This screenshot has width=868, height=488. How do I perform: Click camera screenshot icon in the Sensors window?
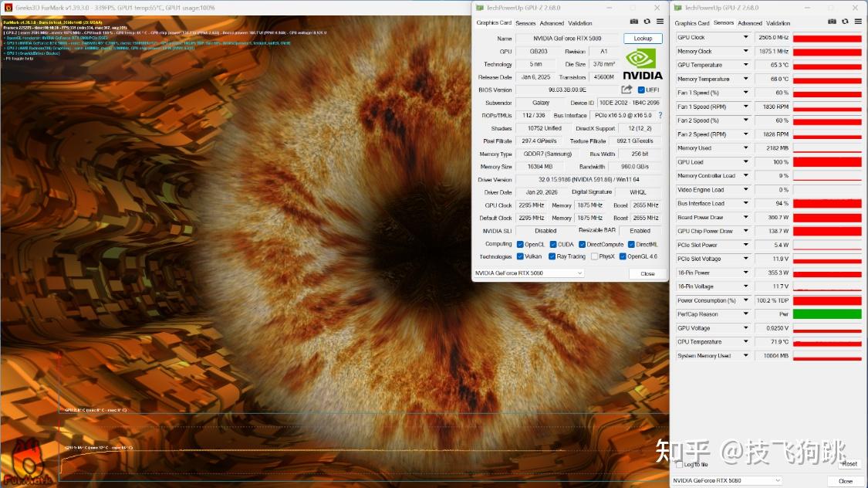coord(832,22)
